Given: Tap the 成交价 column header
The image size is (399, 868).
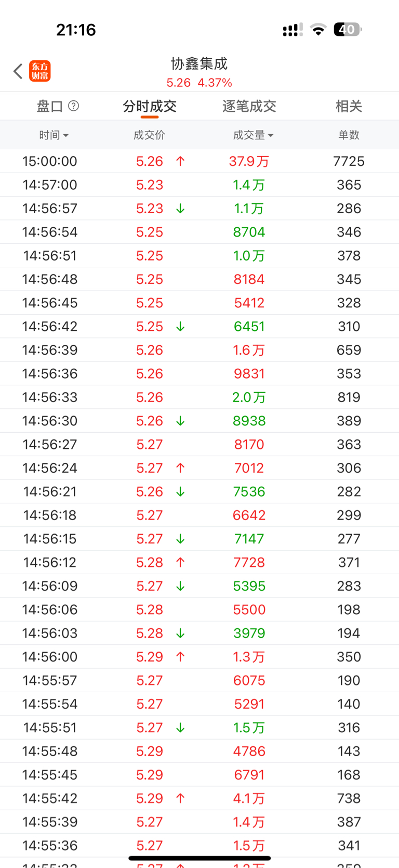Looking at the screenshot, I should (x=149, y=135).
